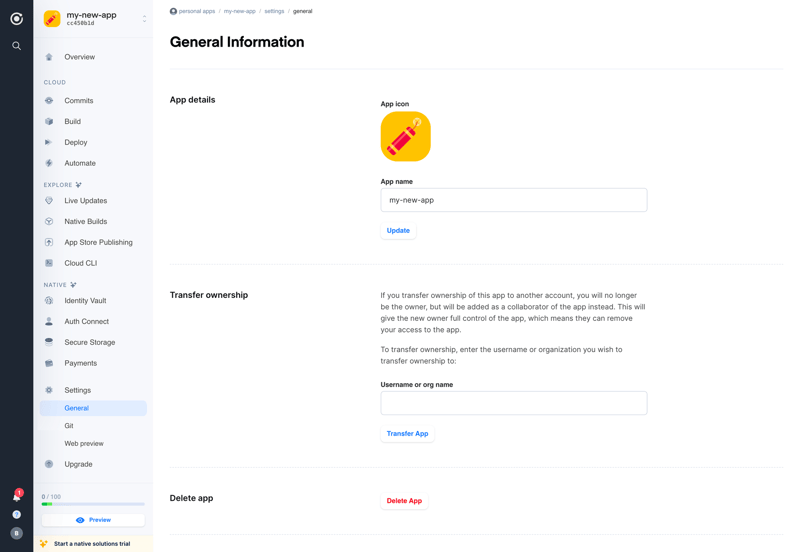
Task: Click the Build cube icon
Action: pyautogui.click(x=49, y=121)
